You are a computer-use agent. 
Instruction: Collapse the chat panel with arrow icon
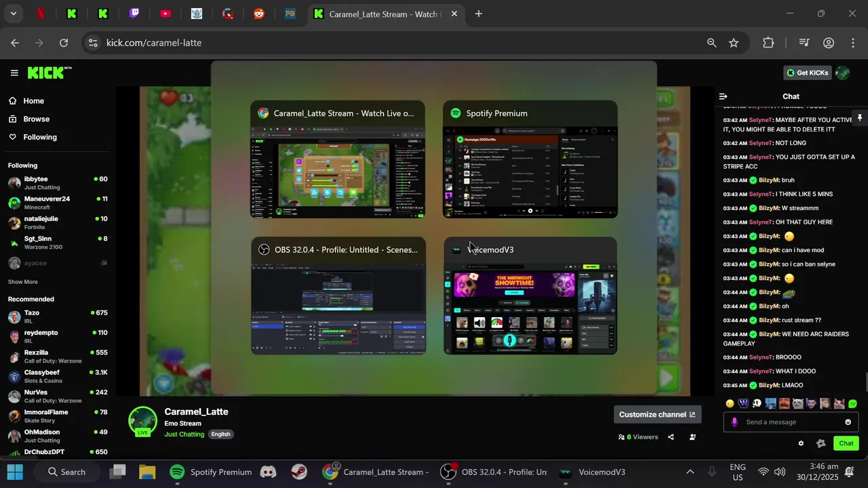coord(723,96)
